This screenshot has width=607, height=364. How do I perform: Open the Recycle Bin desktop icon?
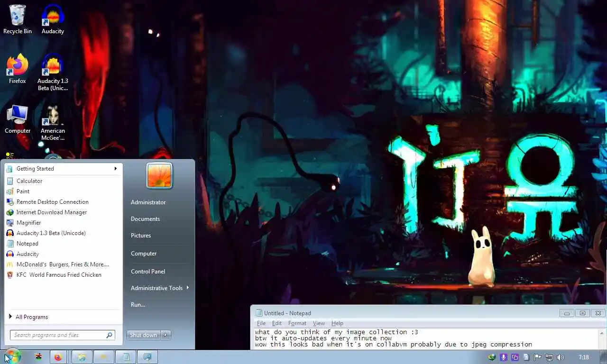click(x=18, y=19)
